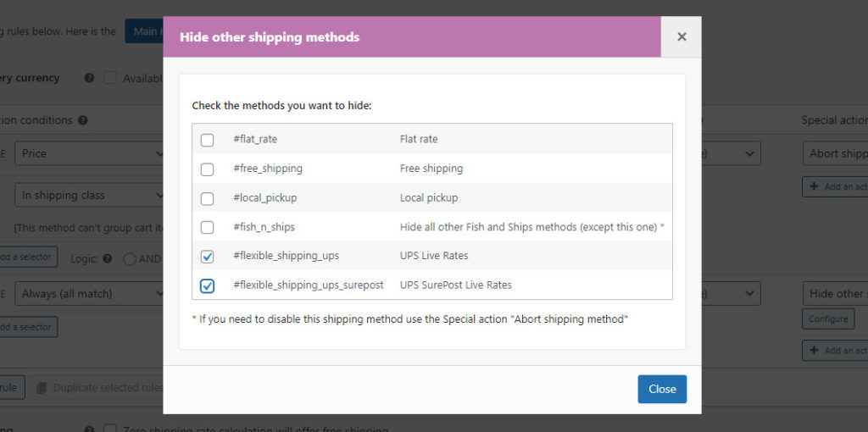Click the duplicate rules copy icon
The width and height of the screenshot is (868, 432).
pyautogui.click(x=41, y=388)
